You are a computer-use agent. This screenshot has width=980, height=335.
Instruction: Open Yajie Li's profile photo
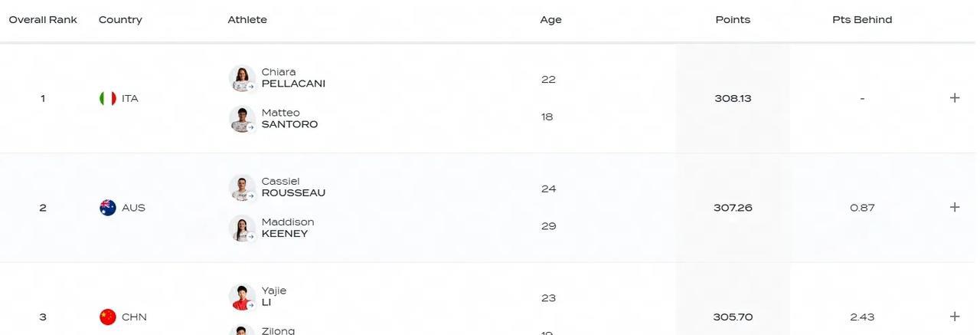click(242, 297)
